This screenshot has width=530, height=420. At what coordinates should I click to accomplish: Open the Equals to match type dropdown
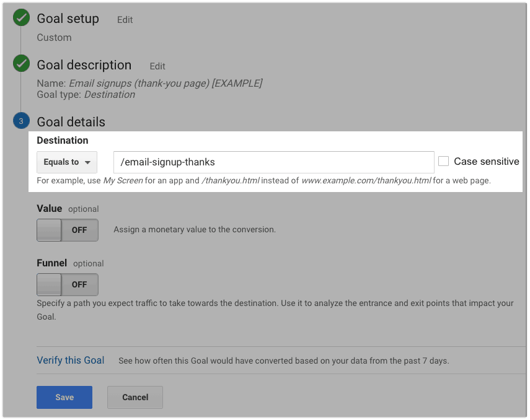67,162
